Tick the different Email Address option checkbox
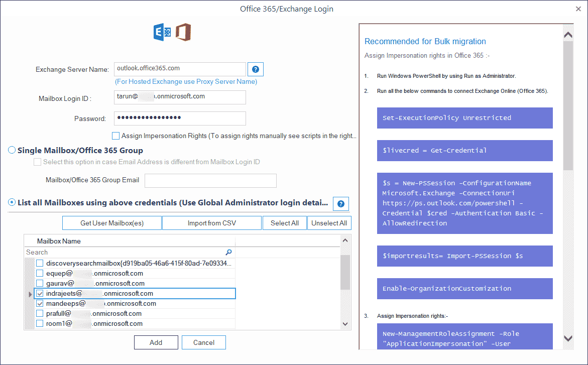The width and height of the screenshot is (588, 365). pos(37,162)
